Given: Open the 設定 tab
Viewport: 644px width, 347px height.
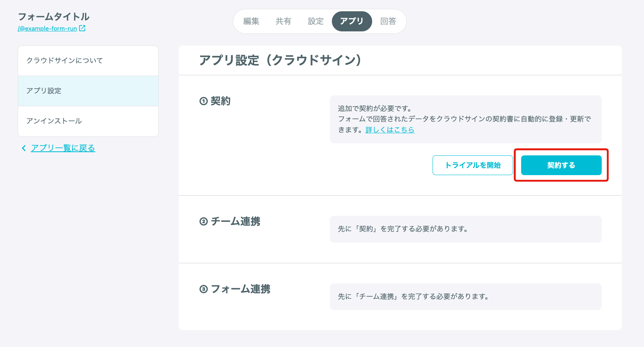Looking at the screenshot, I should point(316,21).
